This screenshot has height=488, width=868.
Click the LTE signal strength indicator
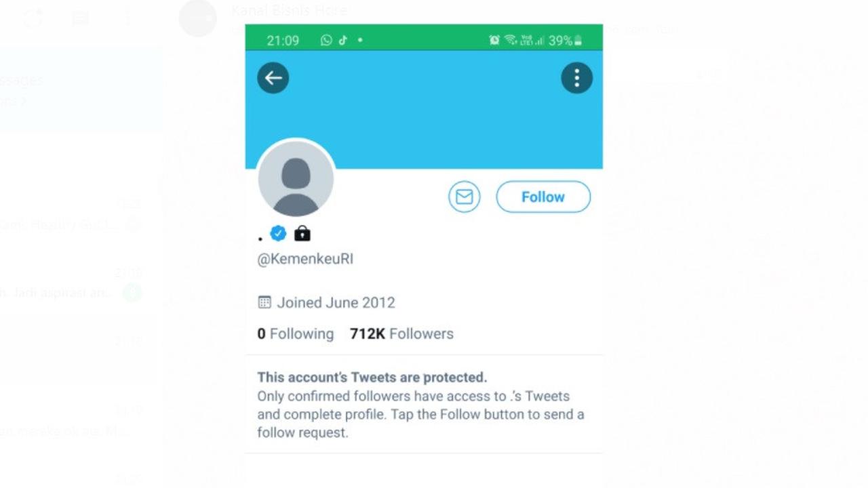[x=538, y=39]
